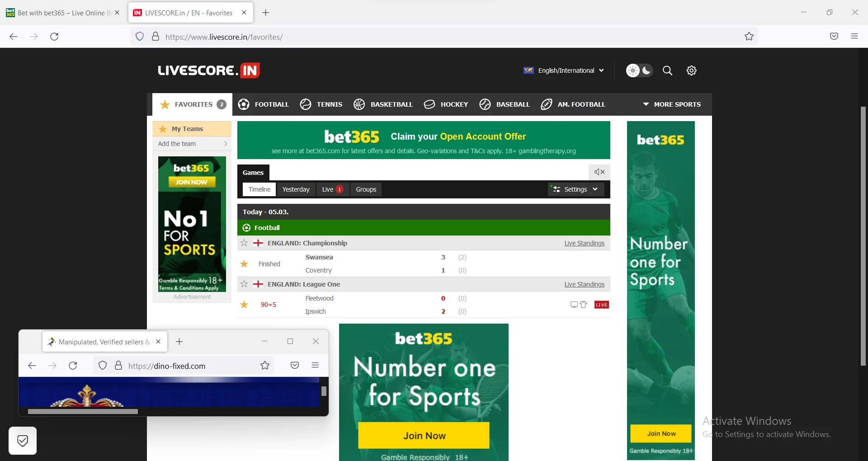868x461 pixels.
Task: Open the Swansea team name
Action: [x=319, y=257]
